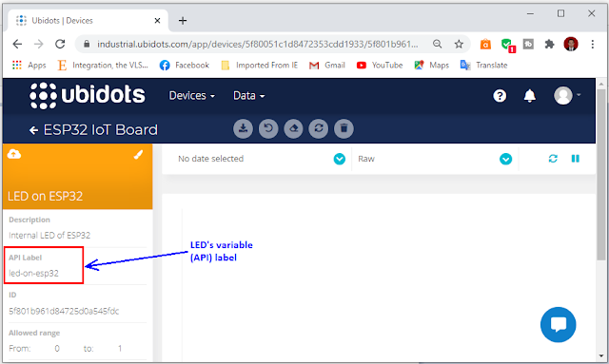The image size is (609, 364).
Task: Click browser forward arrow
Action: pyautogui.click(x=38, y=45)
